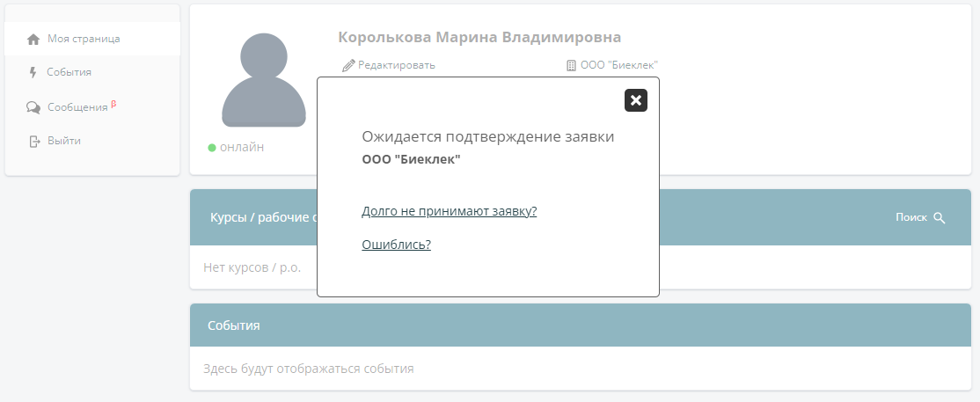Click the green online status dot
980x402 pixels.
tap(212, 148)
